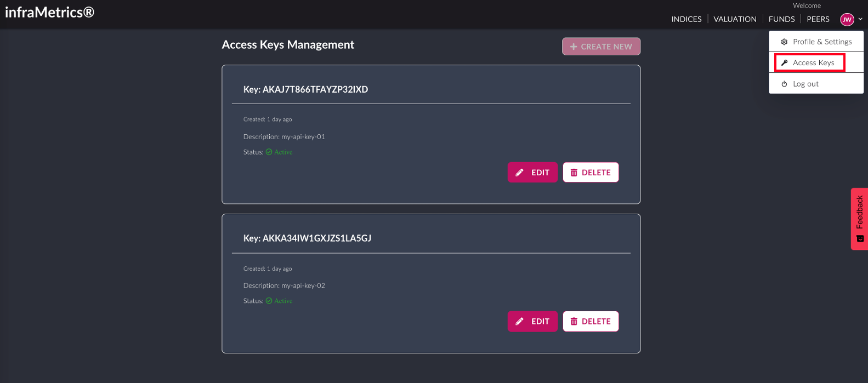The width and height of the screenshot is (868, 383).
Task: Delete the my-api-key-01 access key
Action: click(x=591, y=173)
